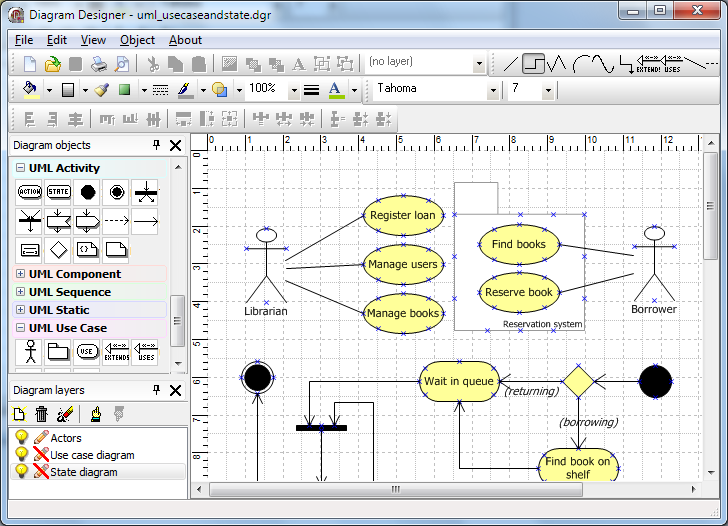This screenshot has width=728, height=526.
Task: Select the Action state shape in UML Activity
Action: tap(30, 190)
